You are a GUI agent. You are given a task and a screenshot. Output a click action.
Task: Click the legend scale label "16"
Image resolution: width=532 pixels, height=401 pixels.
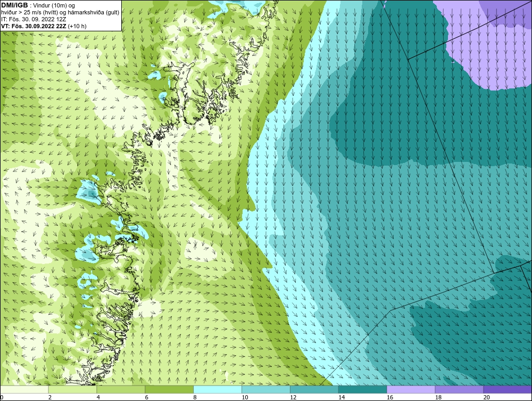point(390,397)
